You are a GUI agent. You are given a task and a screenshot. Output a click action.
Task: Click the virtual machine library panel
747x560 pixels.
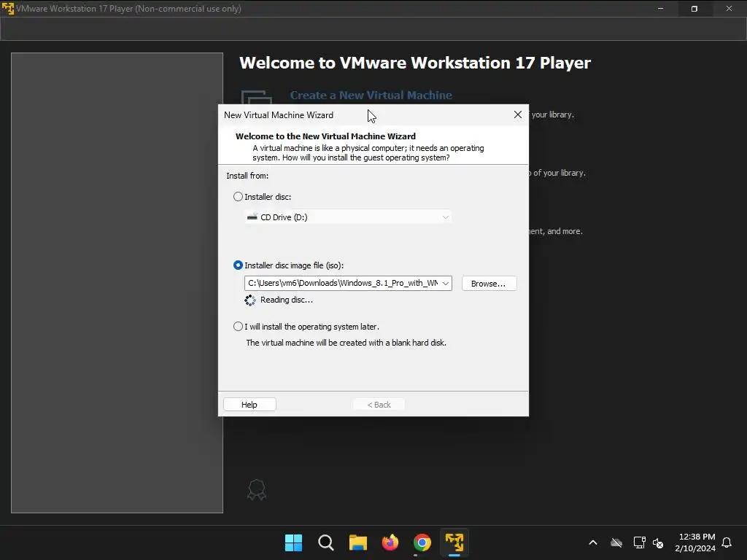(x=117, y=283)
